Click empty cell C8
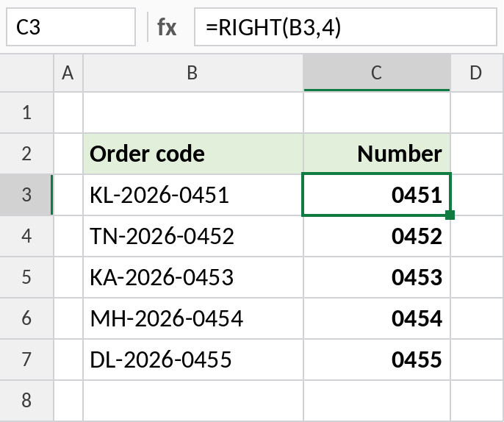 tap(377, 401)
